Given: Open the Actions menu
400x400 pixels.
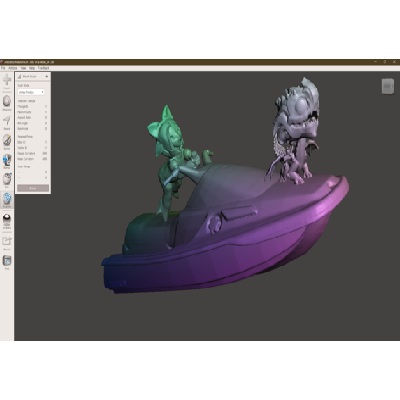Looking at the screenshot, I should tap(13, 68).
